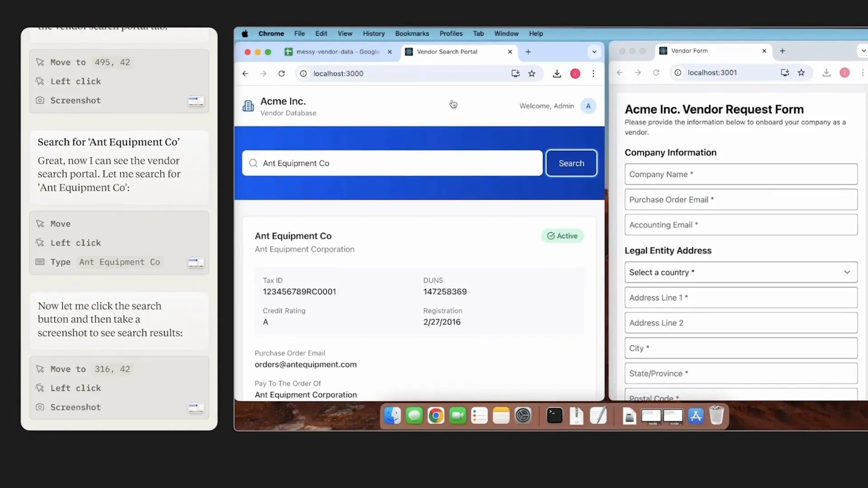Expand the Select a country dropdown
This screenshot has width=868, height=488.
point(741,272)
